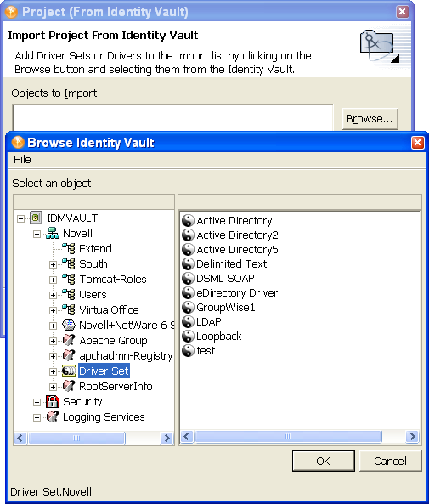This screenshot has width=429, height=504.
Task: Click the Tomcat-Roles container icon
Action: 69,279
